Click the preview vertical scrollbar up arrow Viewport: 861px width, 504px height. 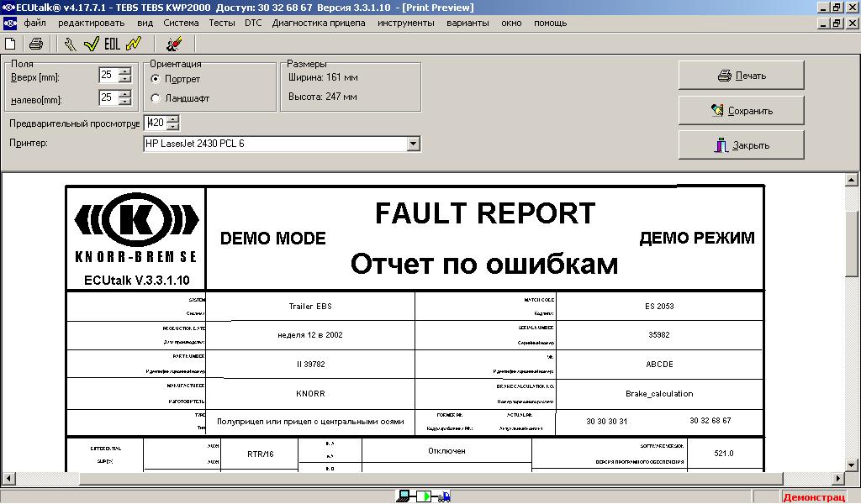(x=851, y=179)
